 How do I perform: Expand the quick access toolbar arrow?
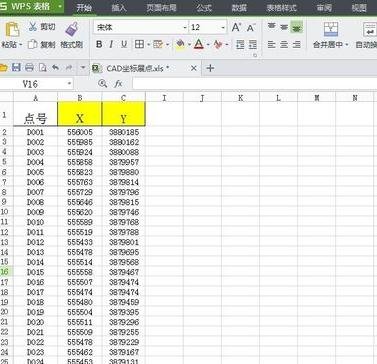[83, 68]
